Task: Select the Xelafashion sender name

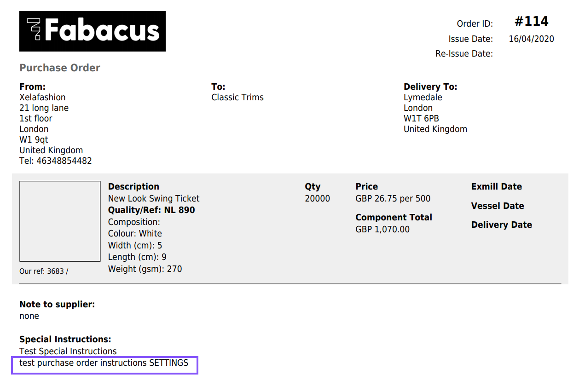Action: [42, 98]
